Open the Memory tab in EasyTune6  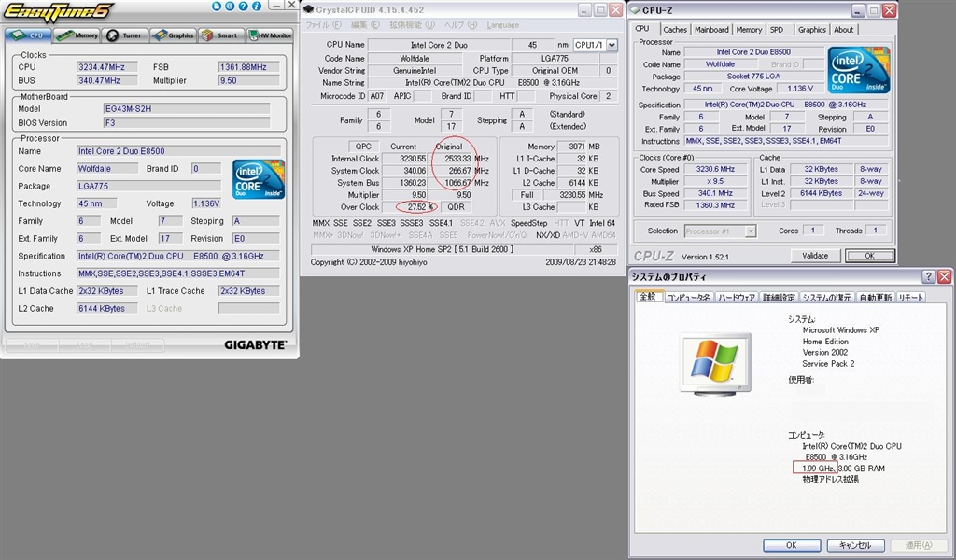click(x=77, y=35)
